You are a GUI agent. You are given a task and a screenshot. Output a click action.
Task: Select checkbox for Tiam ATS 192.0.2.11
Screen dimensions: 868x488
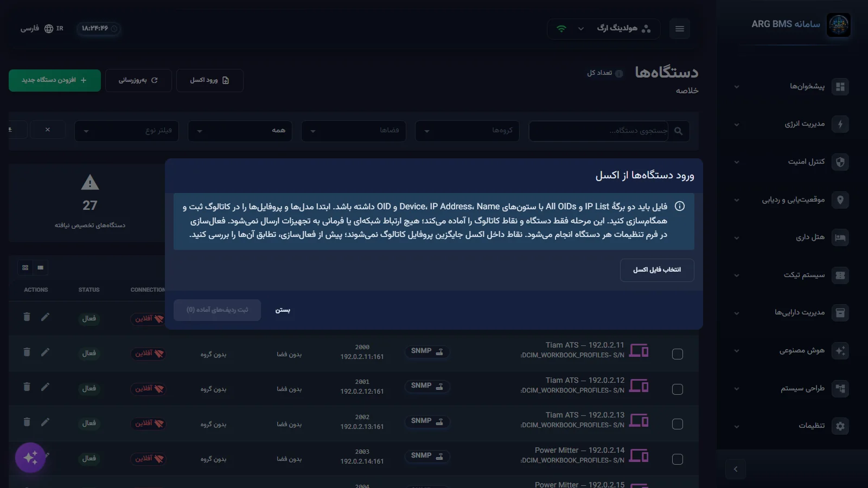click(678, 354)
